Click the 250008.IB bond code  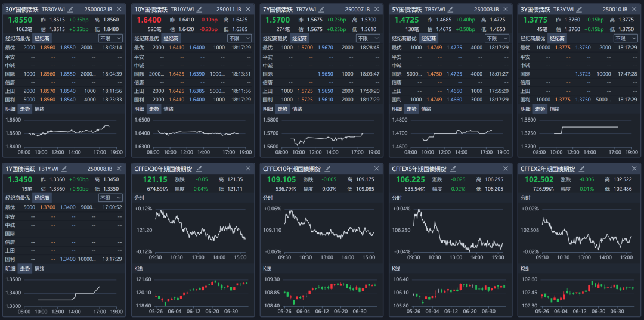100,169
